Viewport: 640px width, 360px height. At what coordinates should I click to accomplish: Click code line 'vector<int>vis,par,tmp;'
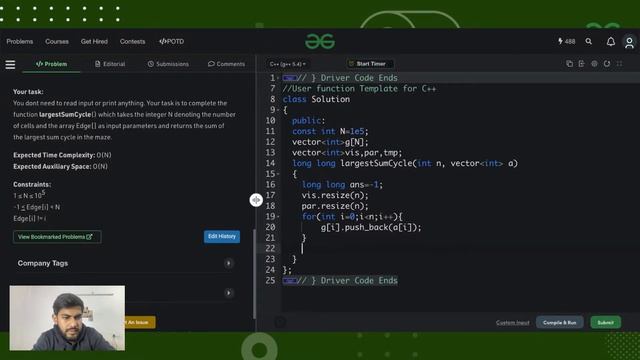pyautogui.click(x=347, y=153)
